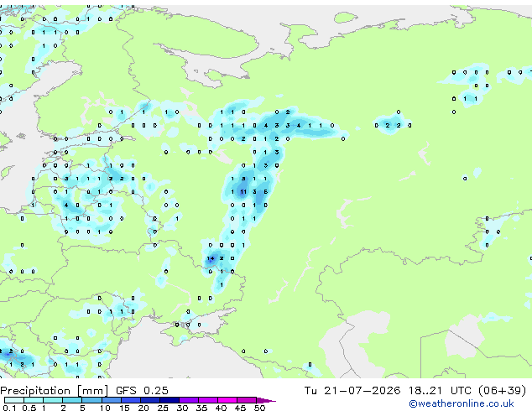
Task: Click the '11' precipitation value on map
Action: pyautogui.click(x=243, y=192)
